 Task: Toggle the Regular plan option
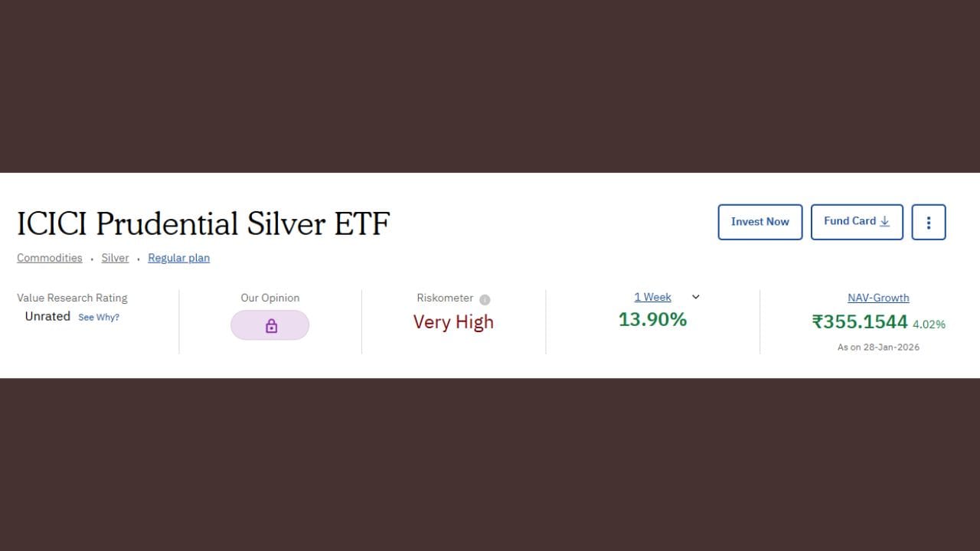pyautogui.click(x=178, y=258)
